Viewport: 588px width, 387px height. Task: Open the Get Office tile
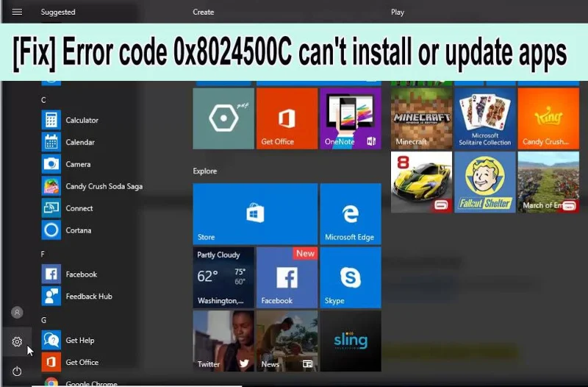point(287,118)
